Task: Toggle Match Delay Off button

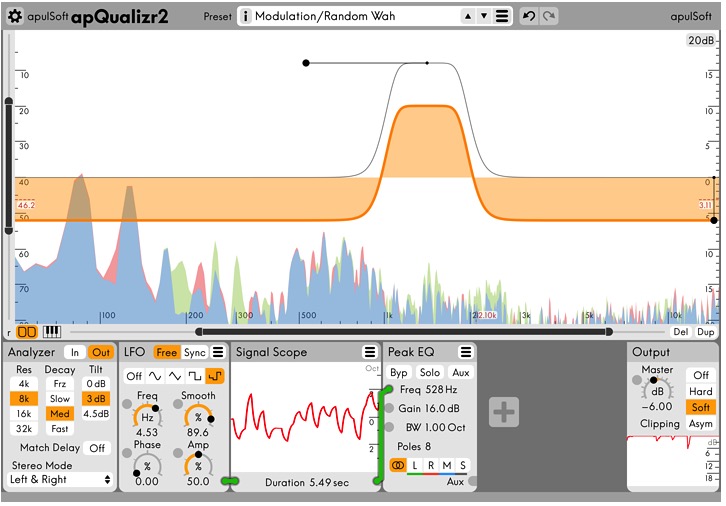Action: tap(97, 448)
